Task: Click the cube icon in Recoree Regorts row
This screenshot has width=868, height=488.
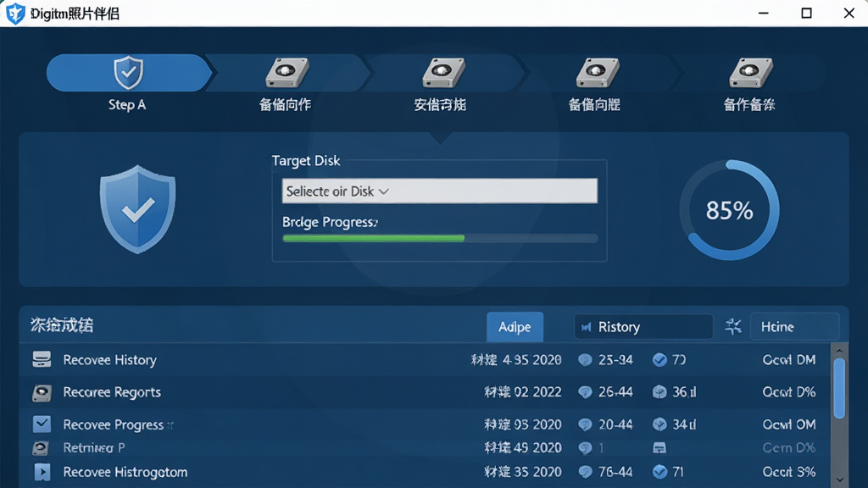Action: coord(659,392)
